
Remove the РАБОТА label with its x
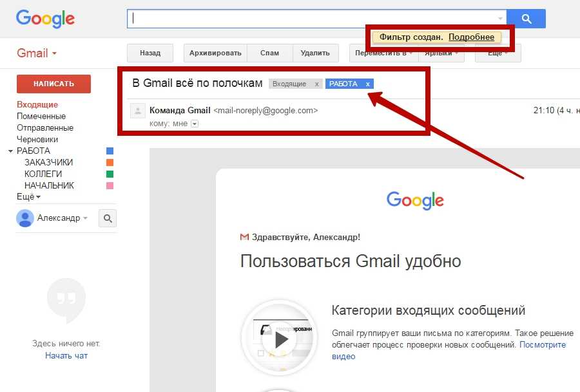(368, 84)
